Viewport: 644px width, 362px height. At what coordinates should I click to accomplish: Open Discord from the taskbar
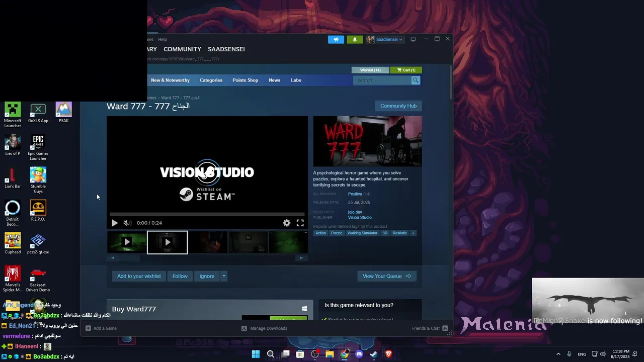(x=359, y=354)
